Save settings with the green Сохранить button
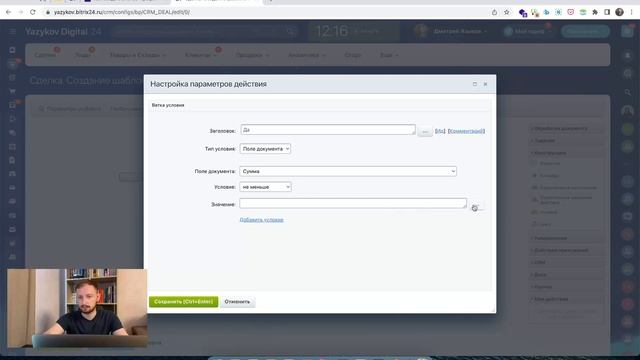 click(183, 302)
